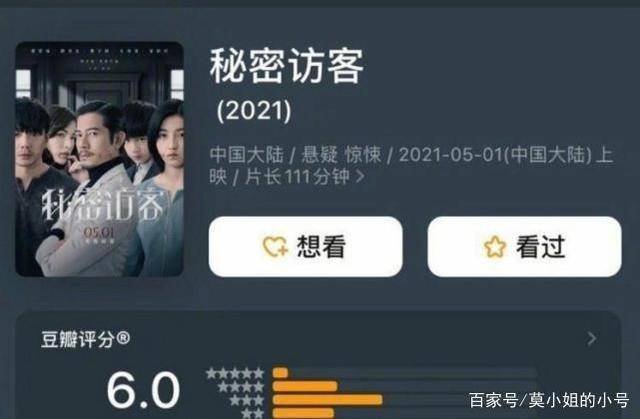Open the film info line 中国大陆 / 悬疑 惊悚
The image size is (640, 419).
[x=411, y=166]
